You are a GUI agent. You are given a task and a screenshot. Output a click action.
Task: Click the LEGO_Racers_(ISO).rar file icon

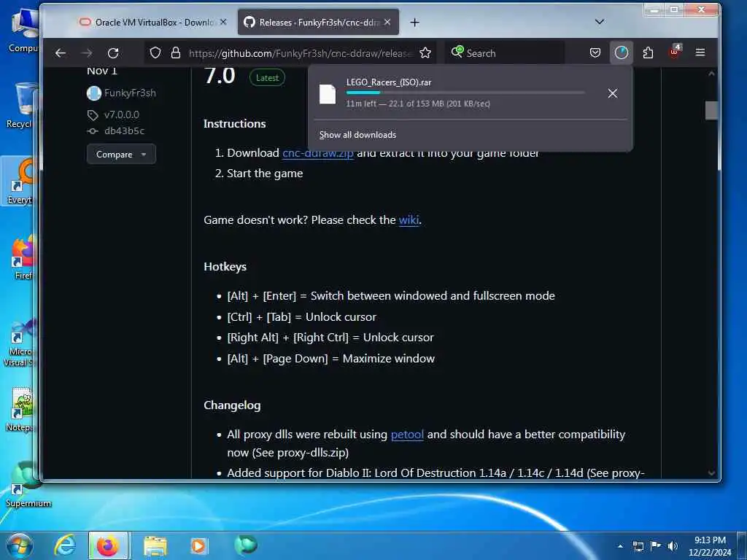click(x=328, y=94)
